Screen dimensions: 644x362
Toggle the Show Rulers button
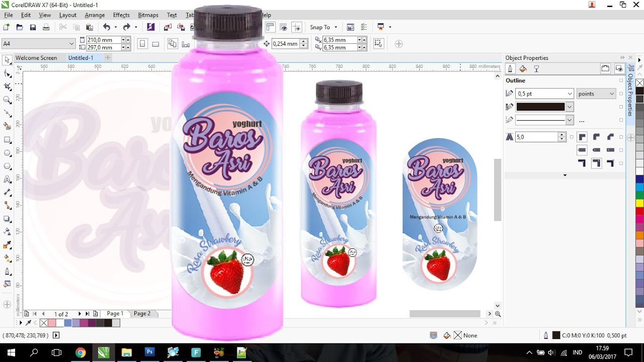271,27
